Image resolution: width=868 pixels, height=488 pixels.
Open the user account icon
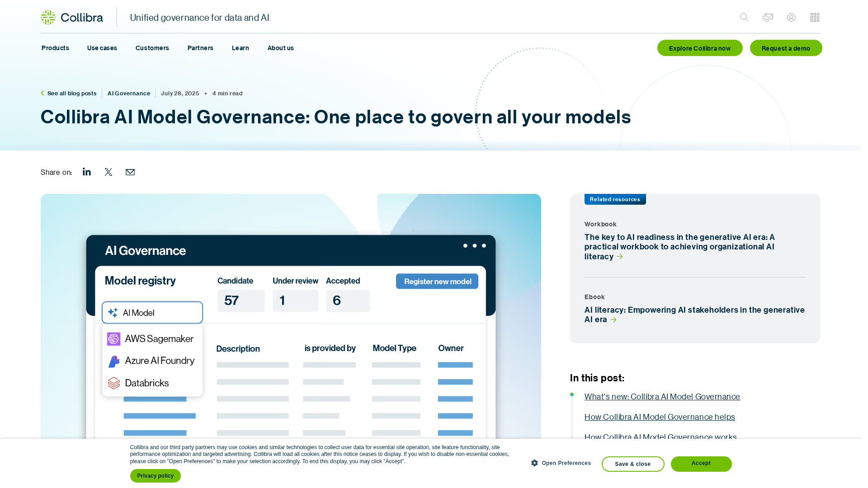point(791,18)
